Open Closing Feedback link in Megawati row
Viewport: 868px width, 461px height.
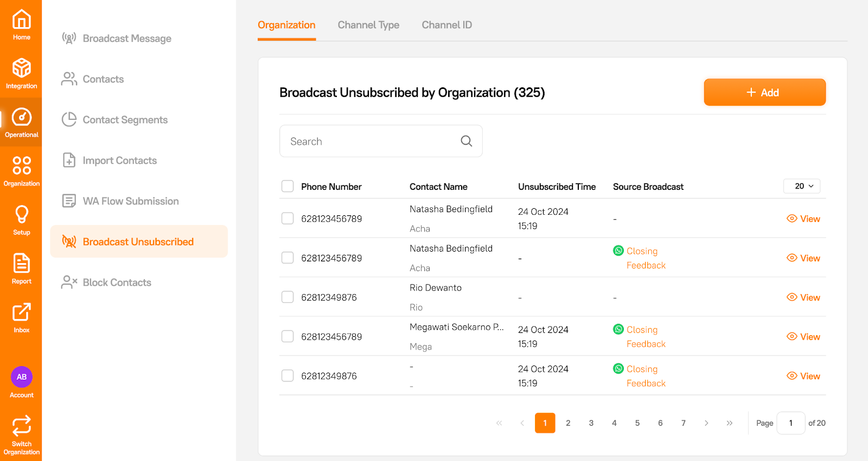pos(646,337)
